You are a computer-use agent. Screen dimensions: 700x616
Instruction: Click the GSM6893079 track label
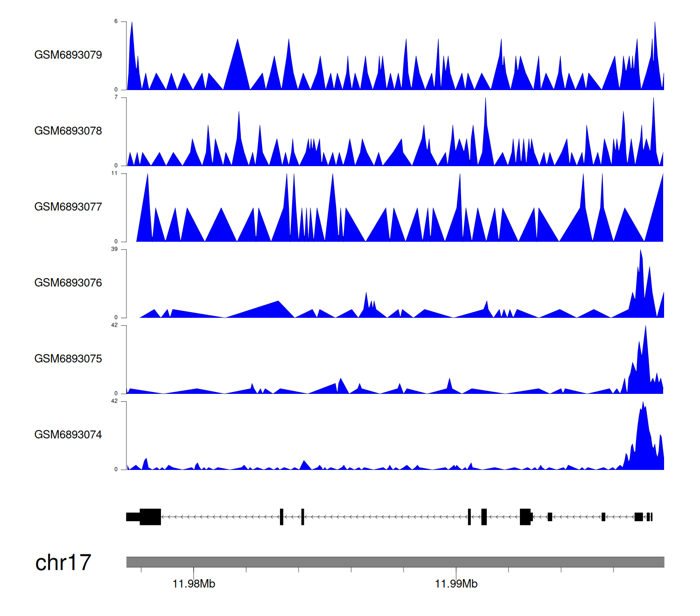(68, 55)
